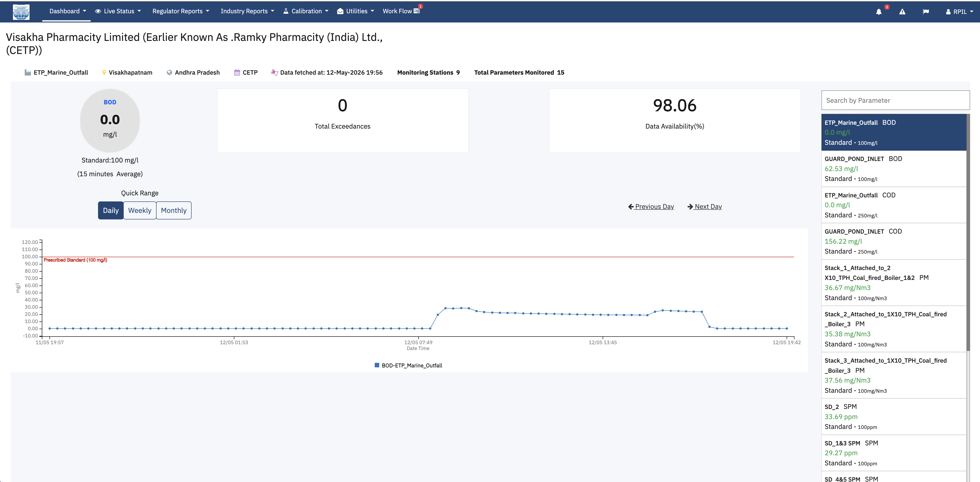The height and width of the screenshot is (482, 980).
Task: Click the Work Flow red count badge
Action: [x=420, y=6]
